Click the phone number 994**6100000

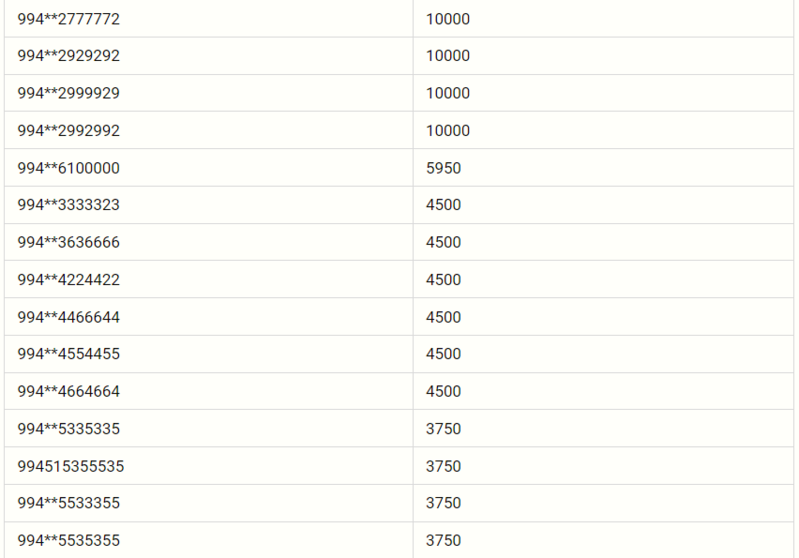(x=68, y=168)
